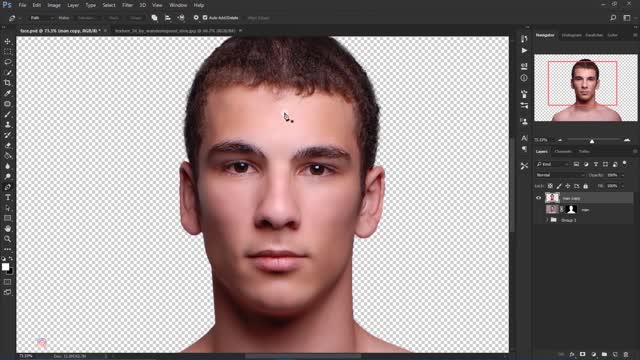The image size is (640, 360).
Task: Open the File menu
Action: [x=22, y=5]
